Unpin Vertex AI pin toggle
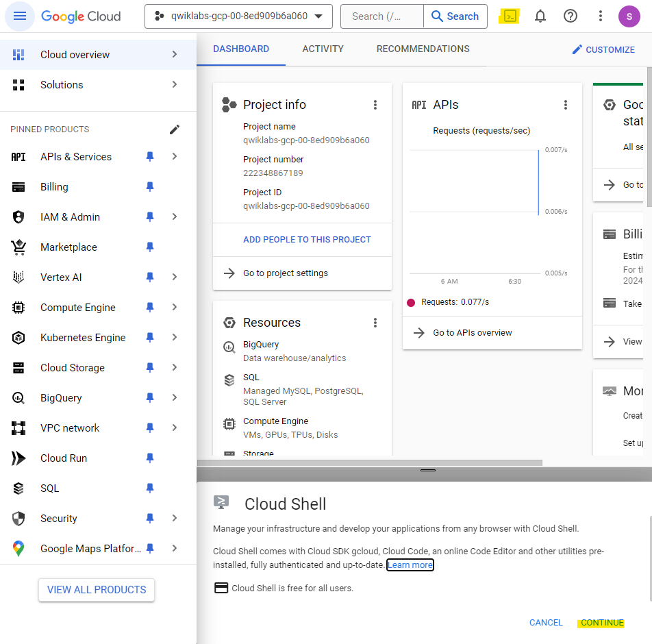 [x=150, y=277]
